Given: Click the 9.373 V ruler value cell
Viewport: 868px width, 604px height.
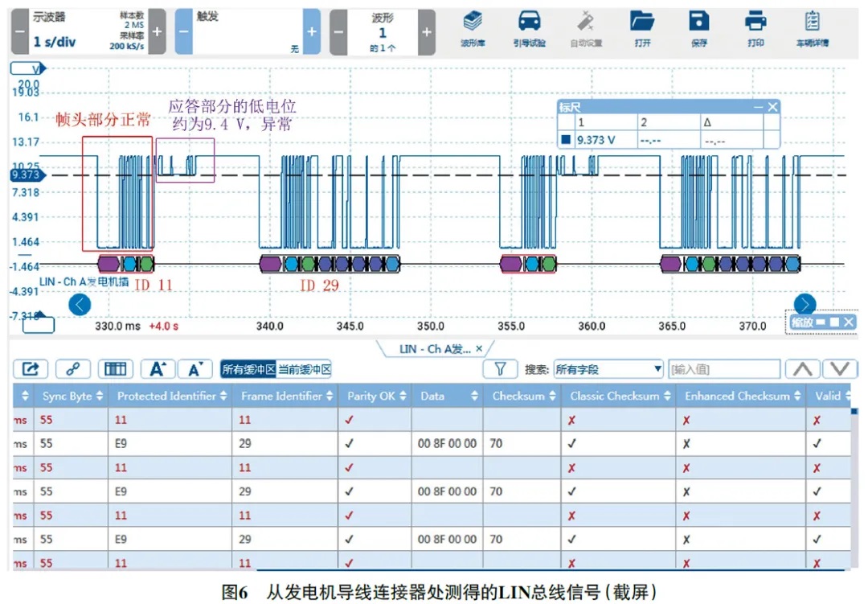Looking at the screenshot, I should click(605, 140).
